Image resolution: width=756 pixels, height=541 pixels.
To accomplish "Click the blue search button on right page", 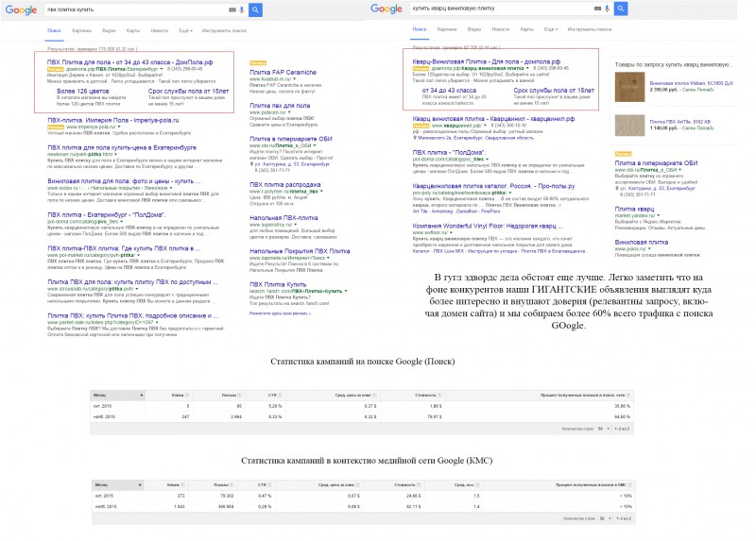I will 621,8.
